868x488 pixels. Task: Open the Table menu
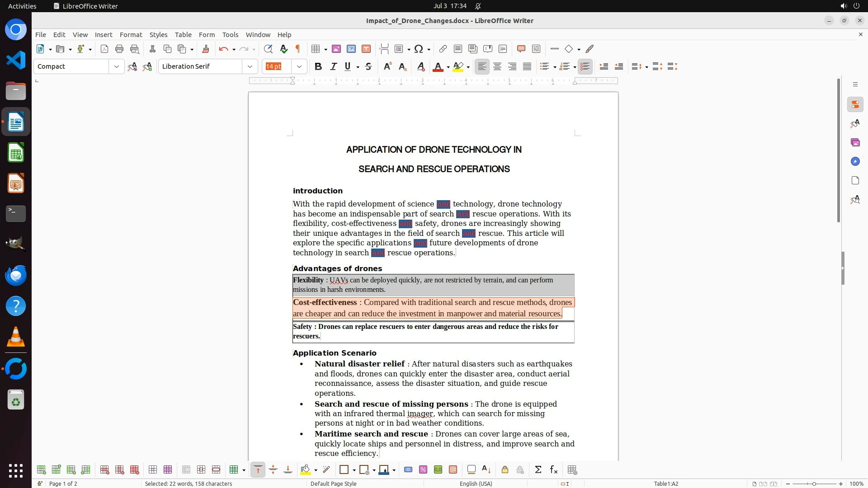click(183, 35)
